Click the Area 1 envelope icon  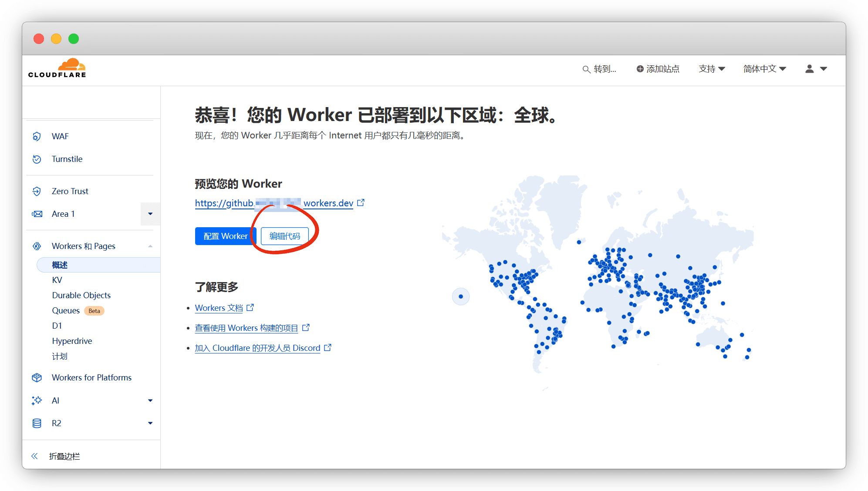point(37,214)
